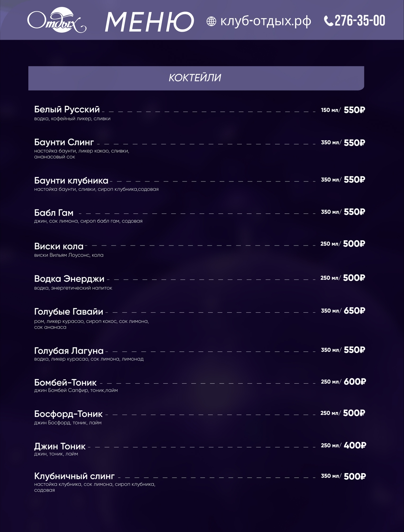Click the Водка Энерджи cocktail title
The width and height of the screenshot is (404, 532).
click(69, 279)
